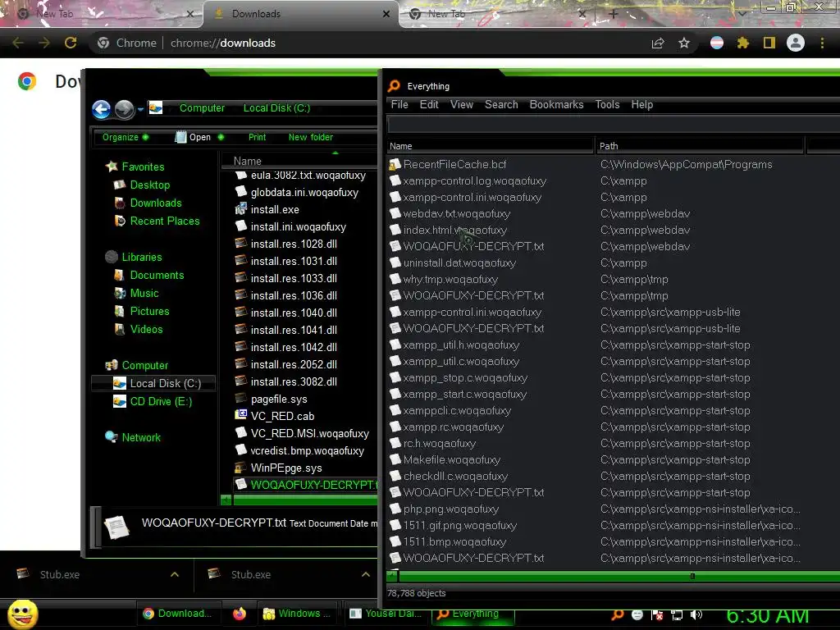Image resolution: width=840 pixels, height=630 pixels.
Task: Open the File menu in Everything
Action: pos(399,104)
